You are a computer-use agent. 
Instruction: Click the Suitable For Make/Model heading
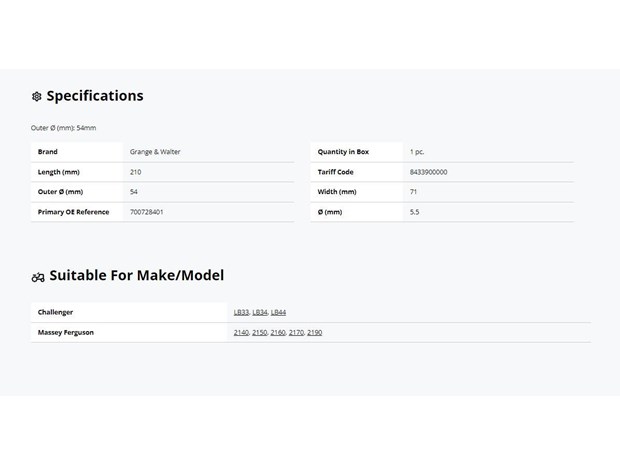coord(137,275)
